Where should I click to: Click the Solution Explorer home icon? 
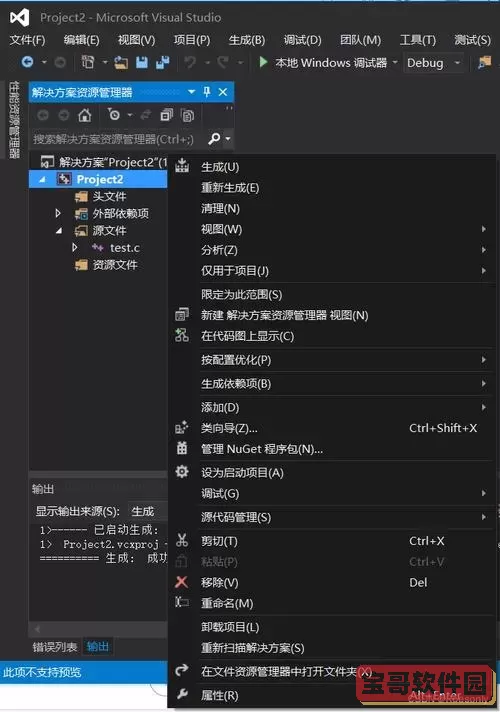(84, 115)
